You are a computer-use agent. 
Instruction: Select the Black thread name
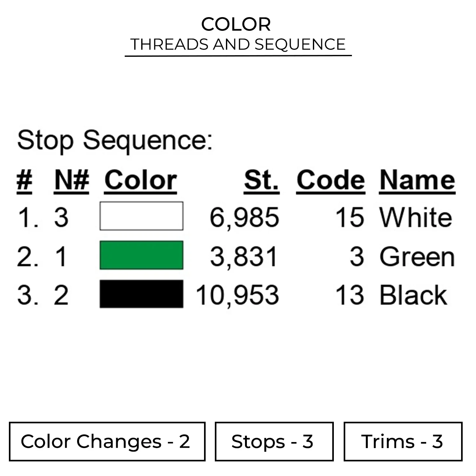click(413, 295)
